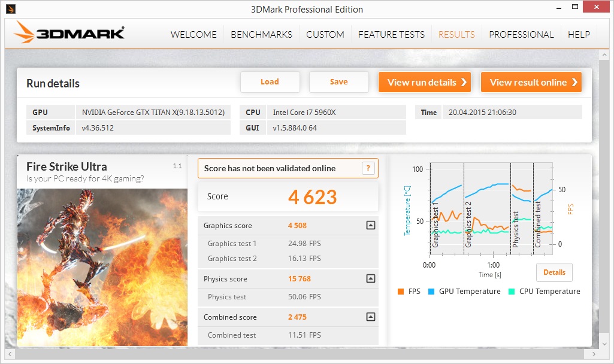Click the Combined score value 2 475
The image size is (614, 364).
tap(297, 317)
